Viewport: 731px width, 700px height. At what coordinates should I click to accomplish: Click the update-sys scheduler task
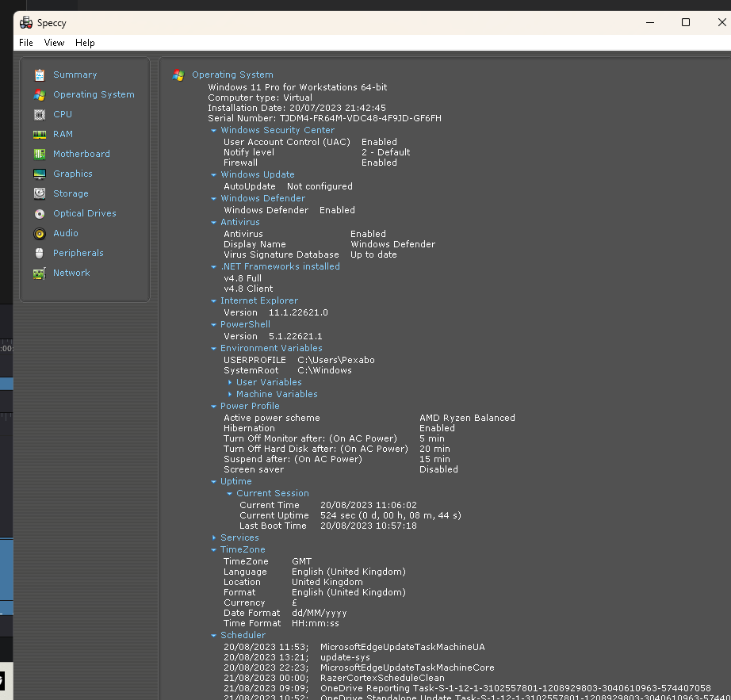[x=345, y=658]
